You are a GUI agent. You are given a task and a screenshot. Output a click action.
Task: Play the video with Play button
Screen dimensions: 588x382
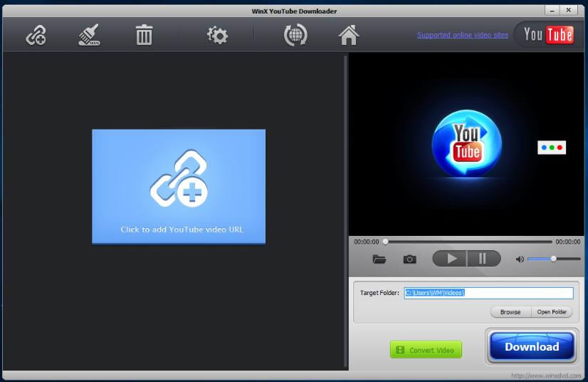450,259
